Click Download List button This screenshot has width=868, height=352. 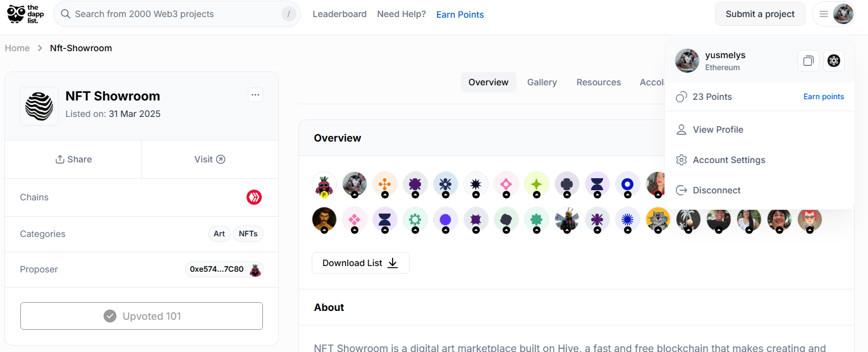[x=360, y=263]
